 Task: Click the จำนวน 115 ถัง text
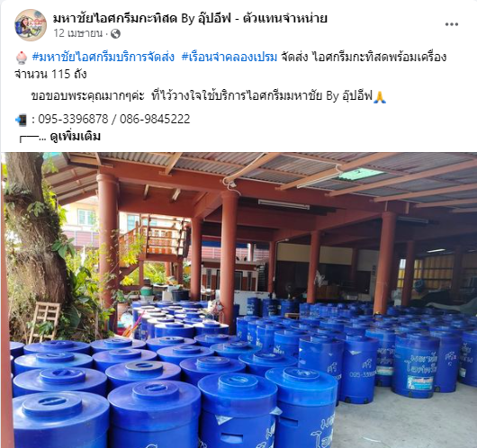tap(50, 74)
